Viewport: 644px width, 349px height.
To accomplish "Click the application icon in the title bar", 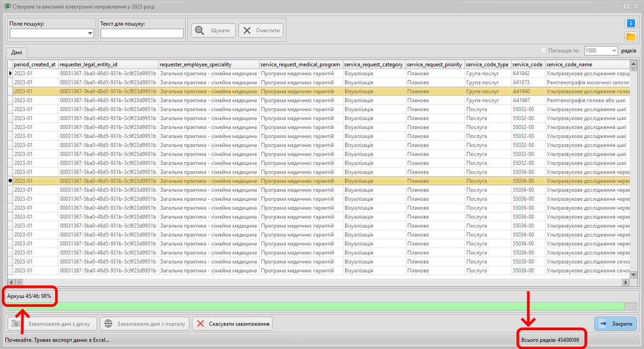I will point(6,6).
